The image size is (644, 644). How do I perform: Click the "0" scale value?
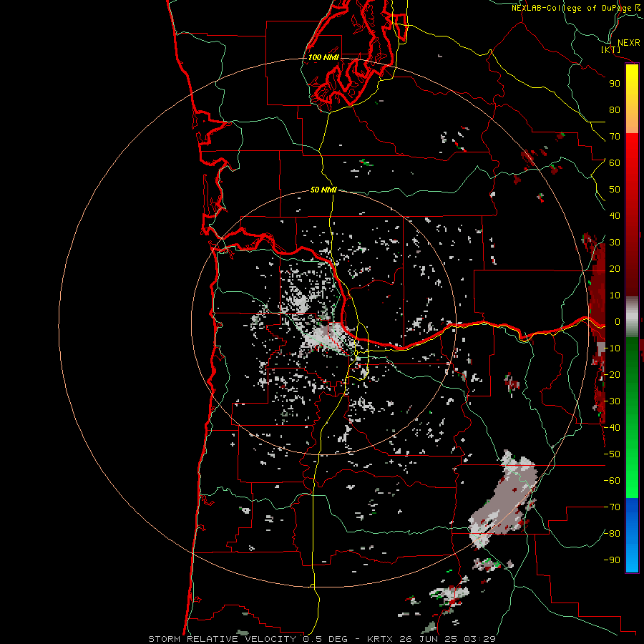click(x=618, y=322)
